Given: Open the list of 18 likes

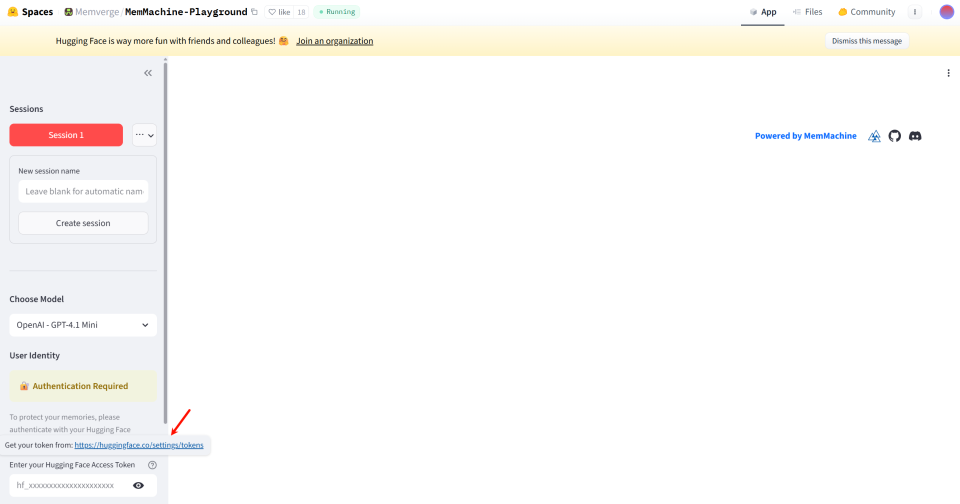Looking at the screenshot, I should (x=301, y=12).
